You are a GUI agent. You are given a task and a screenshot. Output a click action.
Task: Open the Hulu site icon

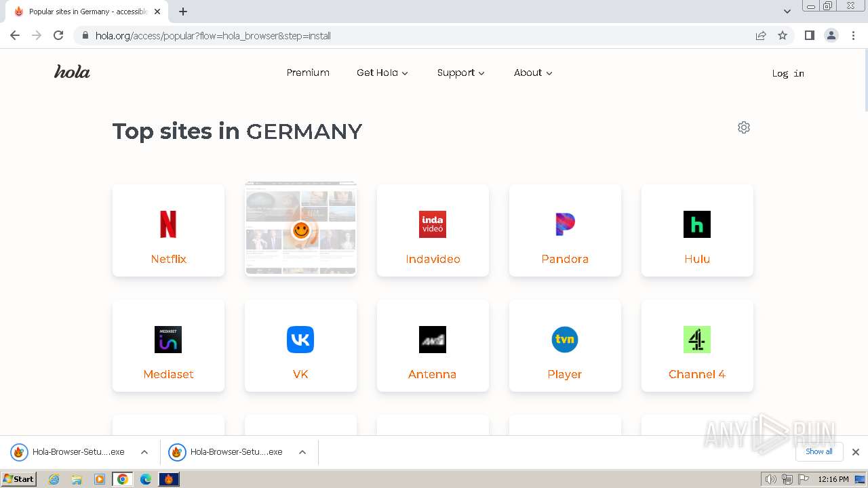697,224
